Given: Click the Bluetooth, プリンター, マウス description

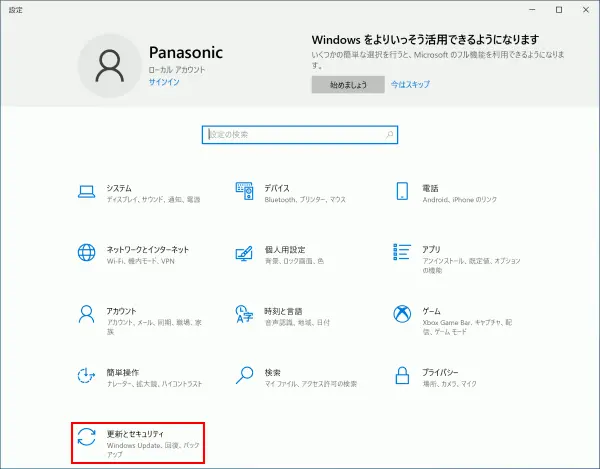Looking at the screenshot, I should click(305, 200).
